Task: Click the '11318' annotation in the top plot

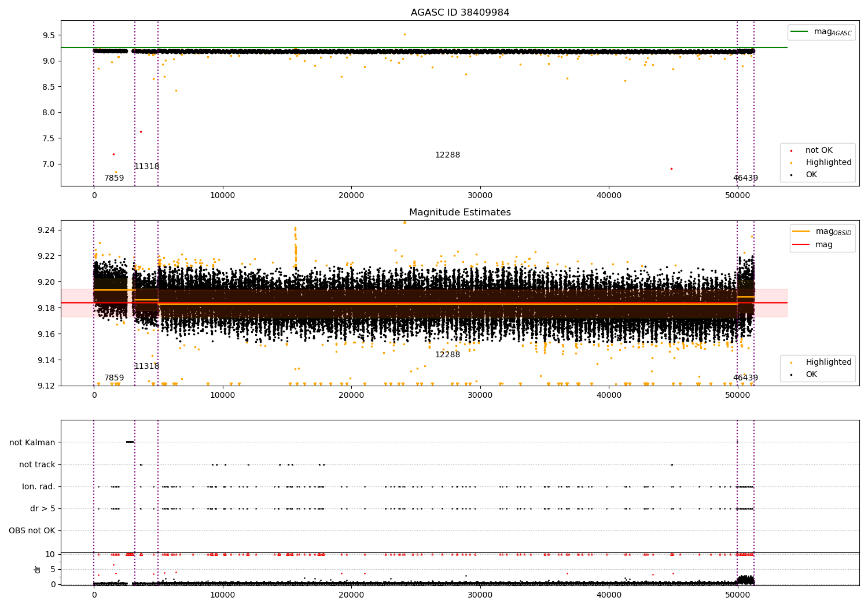Action: click(147, 167)
